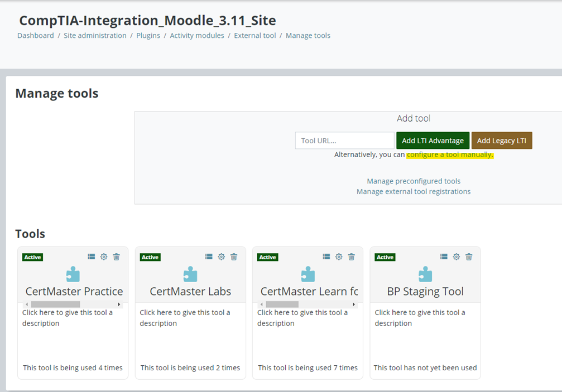Open settings gear for CertMaster Labs
The height and width of the screenshot is (392, 562).
click(222, 257)
